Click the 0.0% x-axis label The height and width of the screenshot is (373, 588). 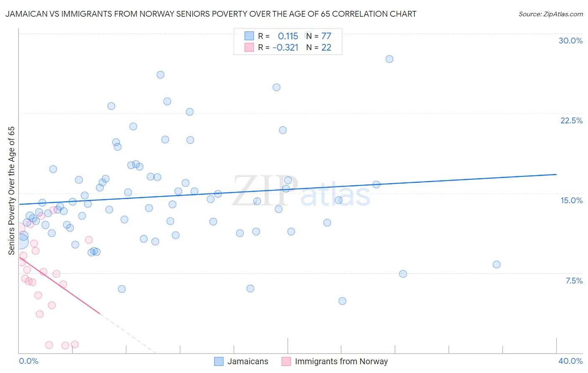[29, 361]
